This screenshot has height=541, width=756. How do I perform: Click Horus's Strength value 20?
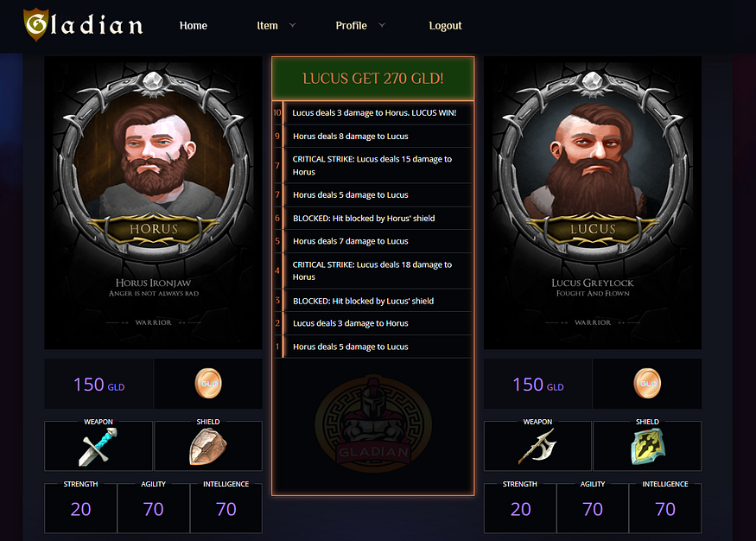80,509
